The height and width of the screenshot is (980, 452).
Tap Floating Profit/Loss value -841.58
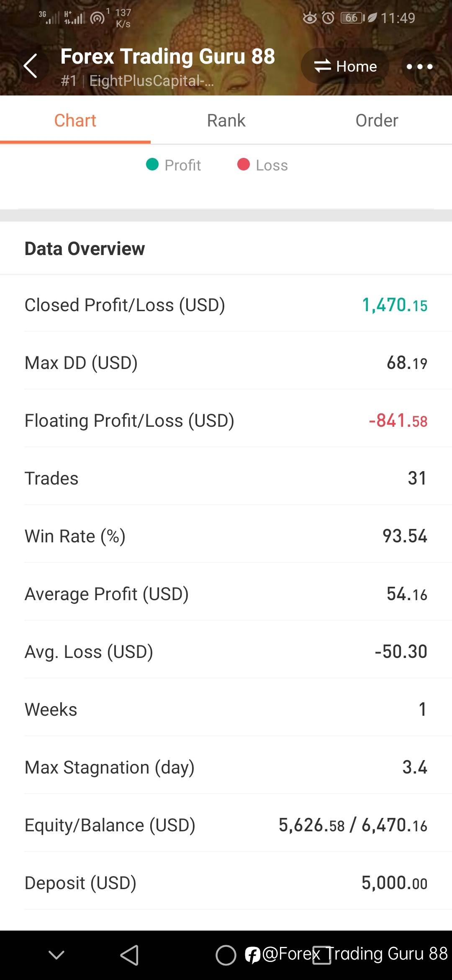click(x=398, y=420)
